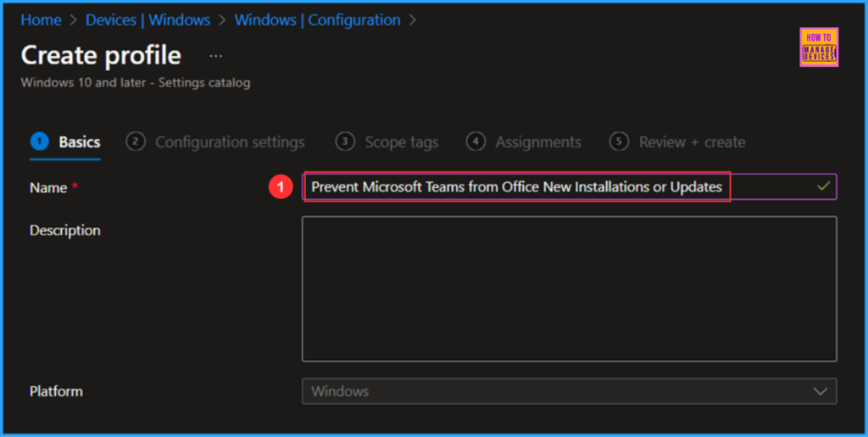Go to Devices | Windows breadcrumb
The height and width of the screenshot is (437, 868).
pos(147,20)
